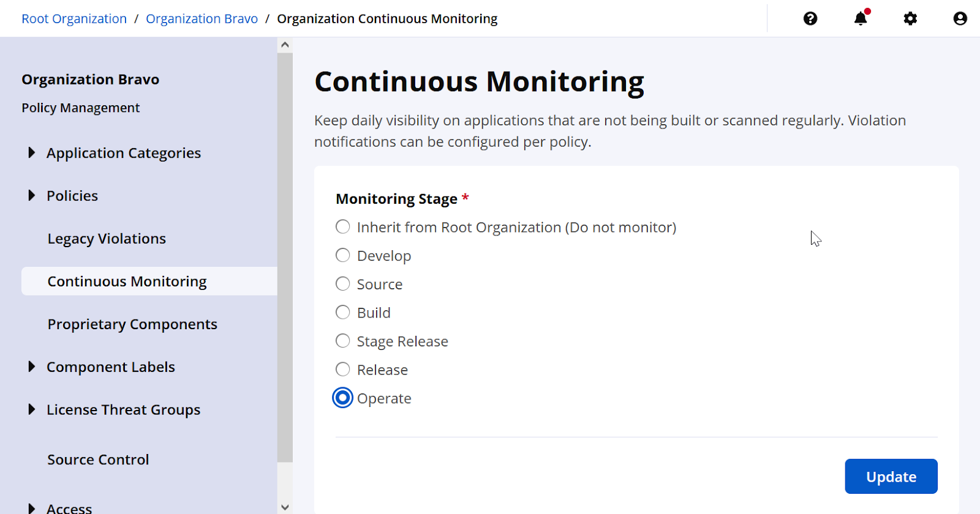Image resolution: width=980 pixels, height=514 pixels.
Task: Click the Update button
Action: click(891, 476)
